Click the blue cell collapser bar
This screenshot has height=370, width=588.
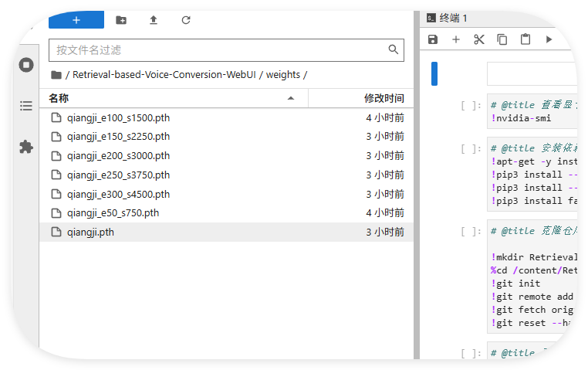pyautogui.click(x=434, y=74)
